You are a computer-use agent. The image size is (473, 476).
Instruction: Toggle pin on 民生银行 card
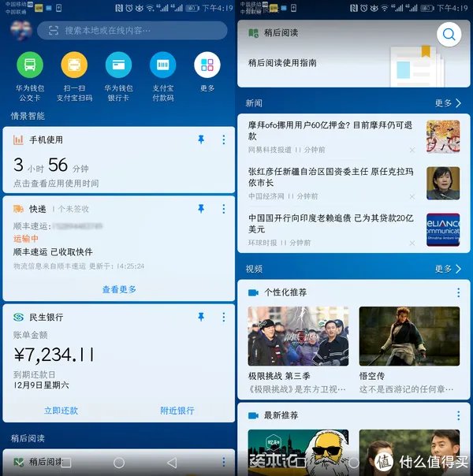click(201, 317)
